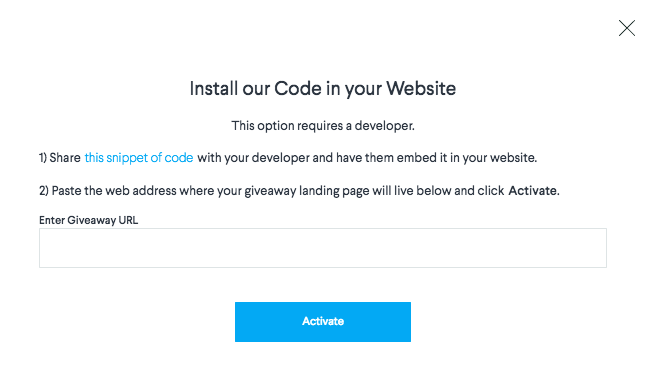The image size is (657, 381).
Task: Focus the Enter Giveaway URL field
Action: [x=323, y=248]
